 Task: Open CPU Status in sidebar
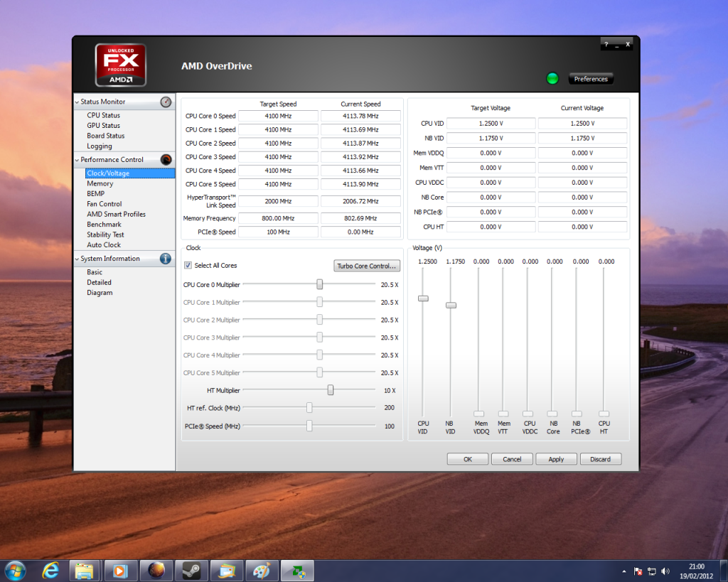pos(104,115)
